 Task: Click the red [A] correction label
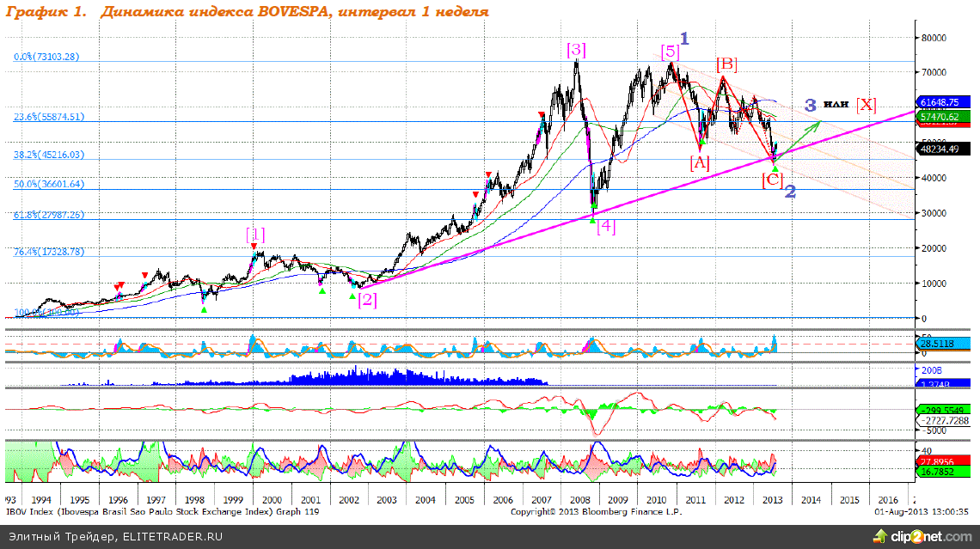tap(700, 162)
